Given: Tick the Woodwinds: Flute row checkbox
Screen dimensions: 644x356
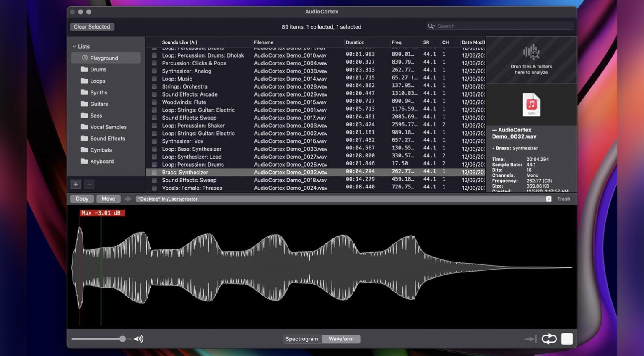Looking at the screenshot, I should point(154,102).
